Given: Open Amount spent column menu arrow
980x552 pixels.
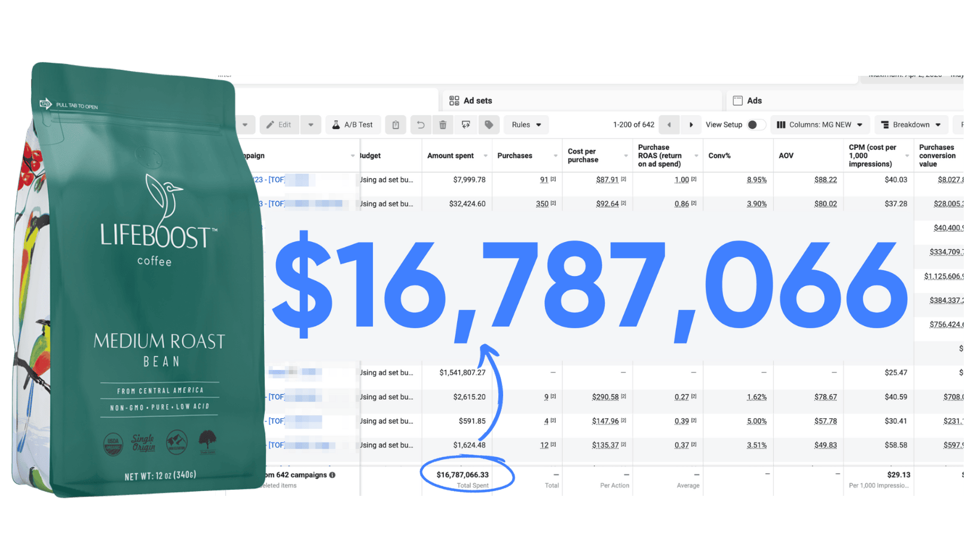Looking at the screenshot, I should click(x=485, y=156).
